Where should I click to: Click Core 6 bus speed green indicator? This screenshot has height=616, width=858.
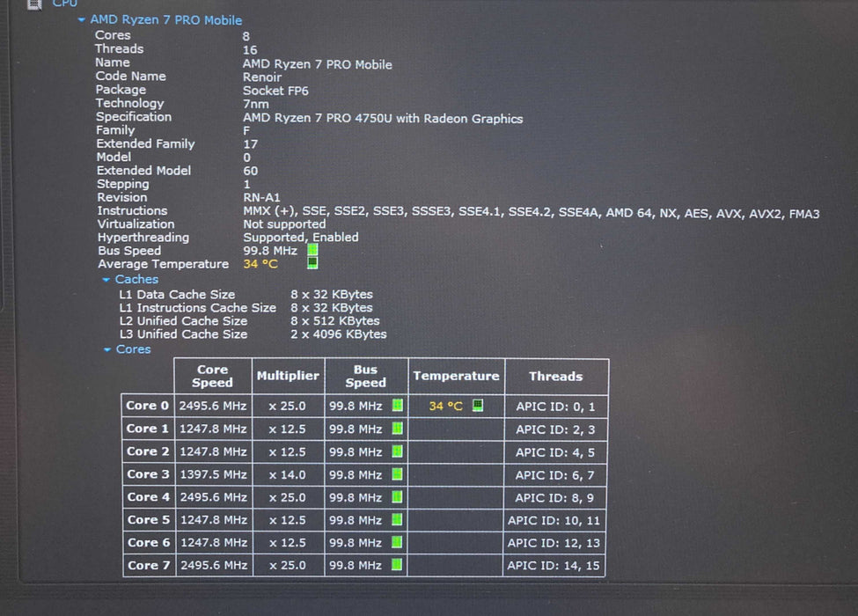397,542
